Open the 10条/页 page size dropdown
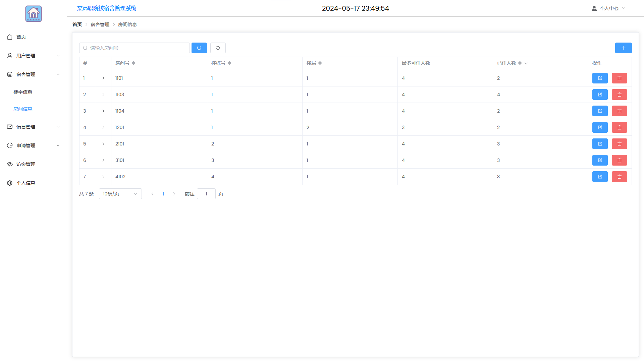Viewport: 644px width, 362px height. (x=120, y=194)
